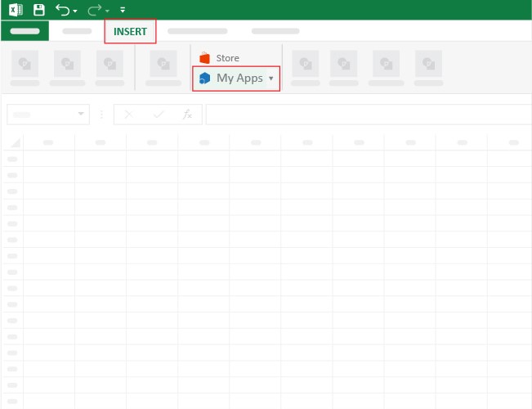Image resolution: width=532 pixels, height=409 pixels.
Task: Switch to the INSERT ribbon tab
Action: coord(130,31)
